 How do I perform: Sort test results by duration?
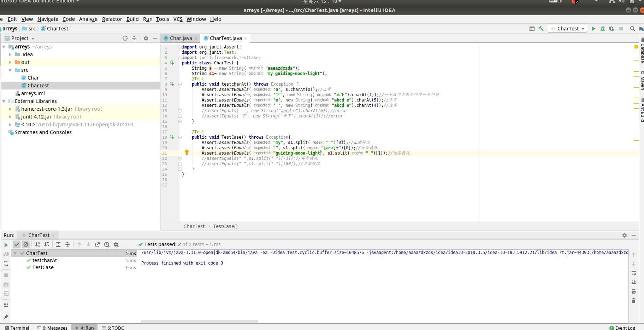(47, 244)
